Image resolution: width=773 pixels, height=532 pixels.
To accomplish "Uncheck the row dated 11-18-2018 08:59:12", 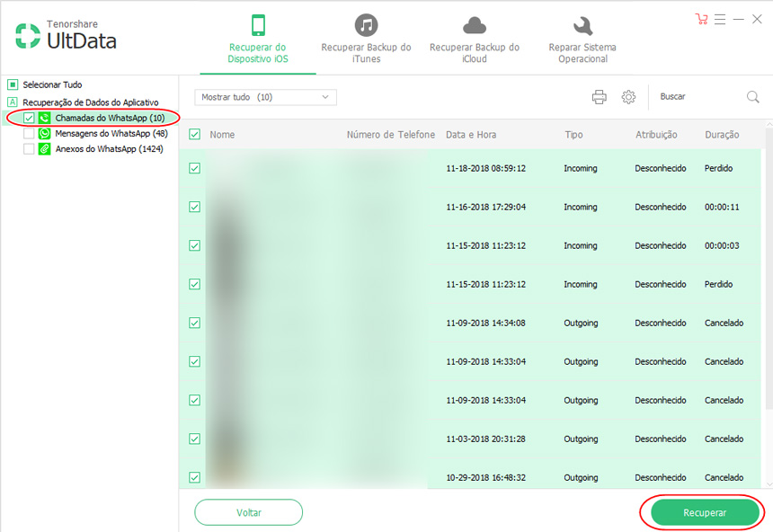I will (x=195, y=168).
